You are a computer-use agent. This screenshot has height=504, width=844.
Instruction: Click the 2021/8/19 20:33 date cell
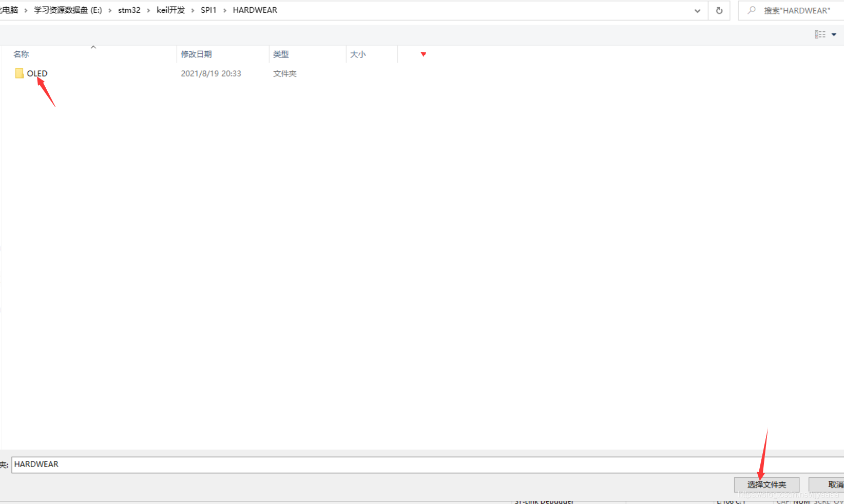click(211, 73)
